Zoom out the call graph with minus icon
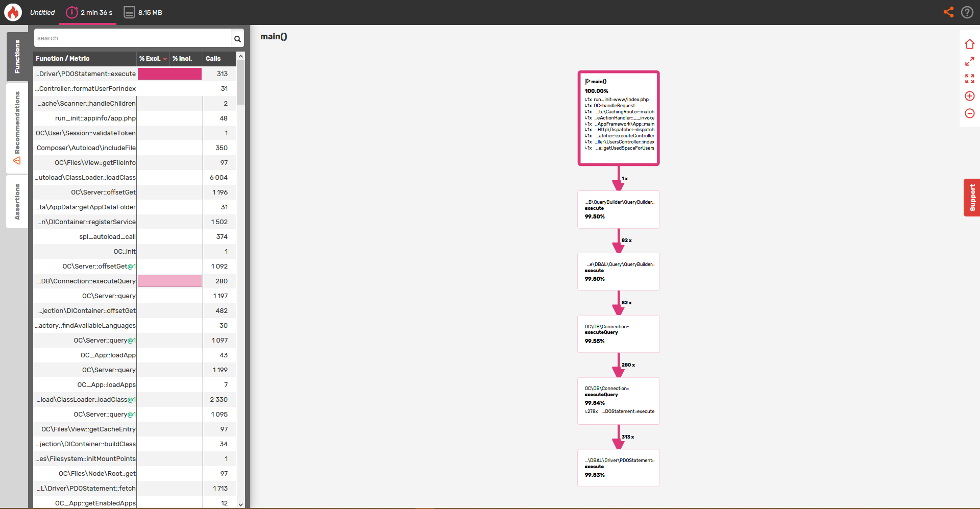The image size is (980, 509). point(970,113)
